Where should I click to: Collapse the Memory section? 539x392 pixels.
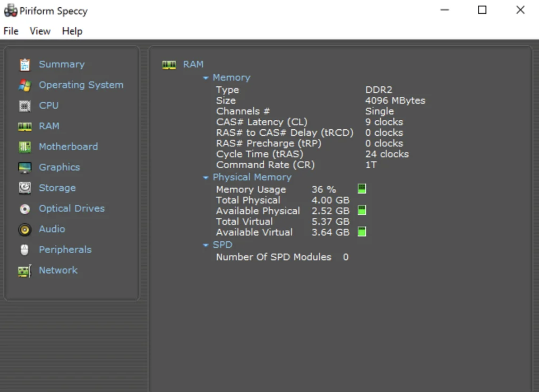206,78
